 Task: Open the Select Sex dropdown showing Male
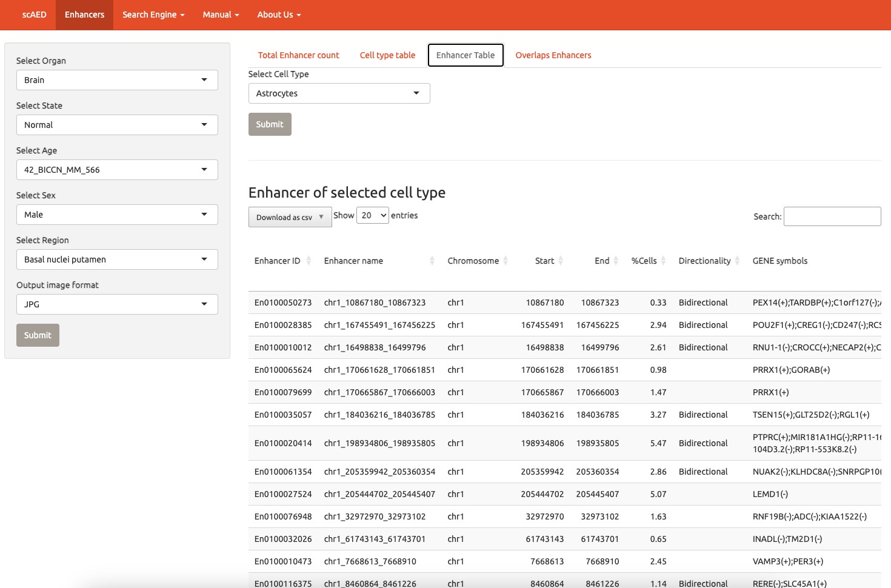point(117,215)
